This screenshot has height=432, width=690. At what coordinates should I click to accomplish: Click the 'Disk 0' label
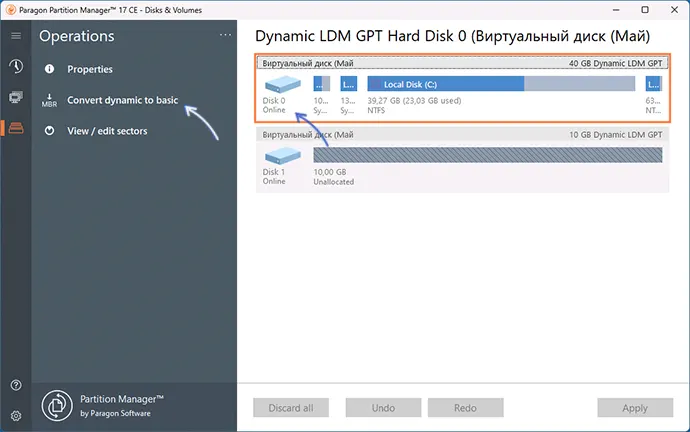[274, 101]
